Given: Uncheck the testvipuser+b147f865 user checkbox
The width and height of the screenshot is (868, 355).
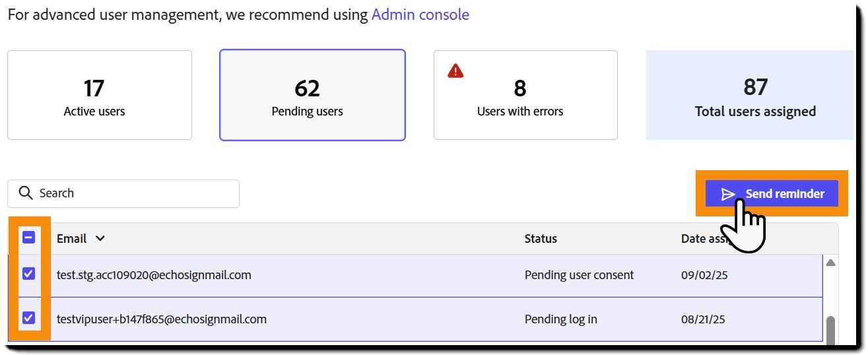Looking at the screenshot, I should [x=28, y=318].
